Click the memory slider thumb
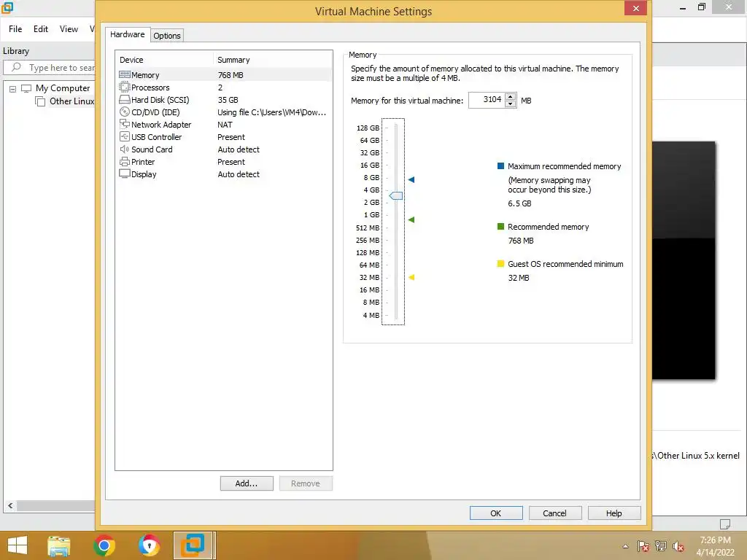Viewport: 747px width, 560px height. pyautogui.click(x=396, y=195)
